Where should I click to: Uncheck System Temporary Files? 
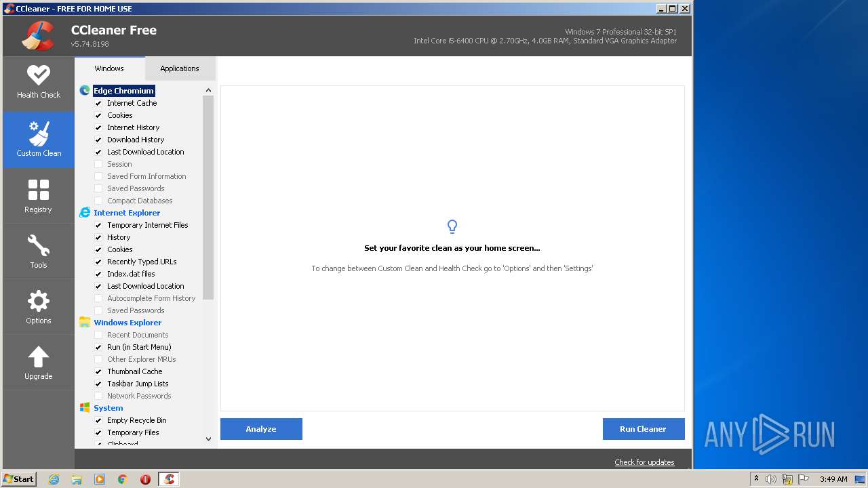coord(98,432)
